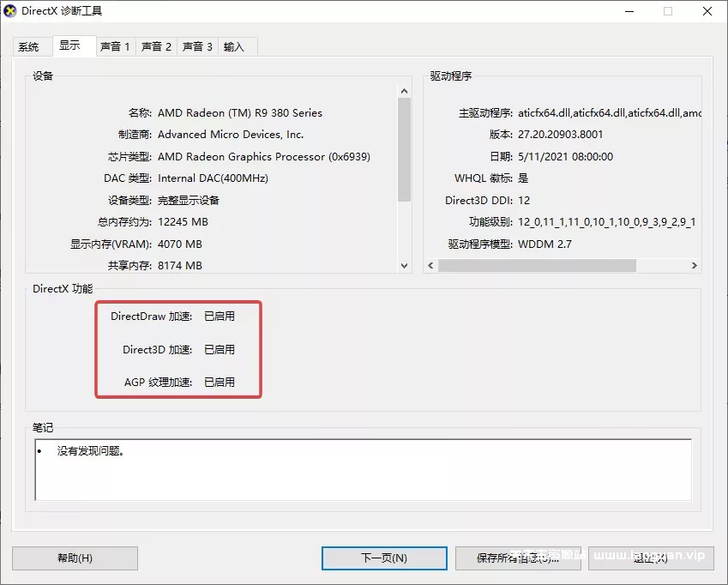The image size is (728, 585).
Task: Click the up arrow of the 设备 scrollbar
Action: pyautogui.click(x=404, y=89)
